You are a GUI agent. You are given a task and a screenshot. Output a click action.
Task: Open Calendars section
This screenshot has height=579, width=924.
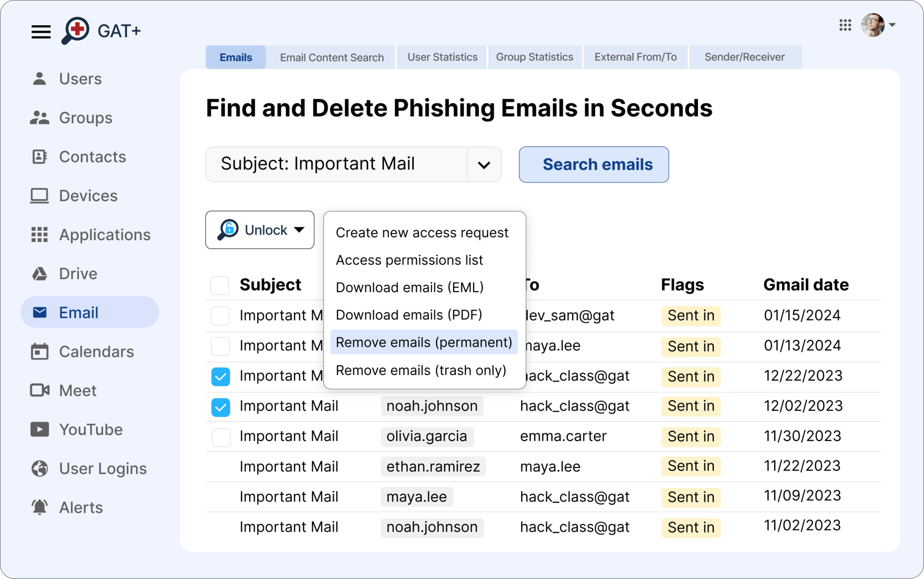tap(82, 352)
